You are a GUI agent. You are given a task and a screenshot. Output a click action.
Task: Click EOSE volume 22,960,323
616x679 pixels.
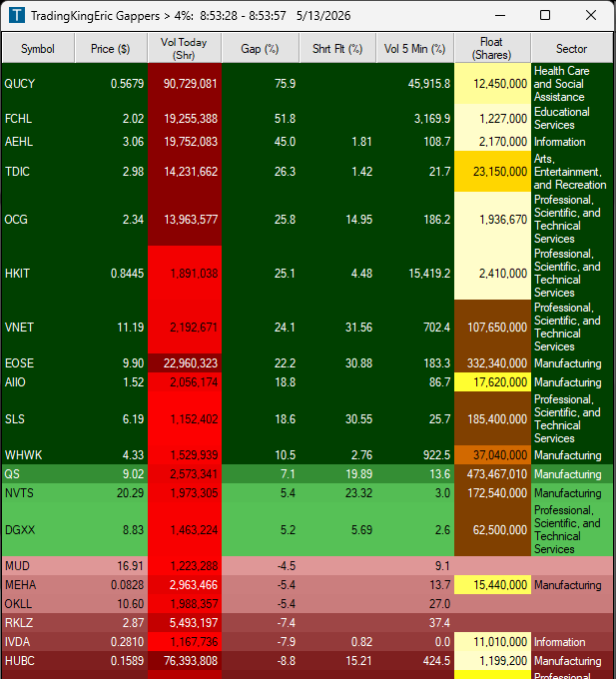190,362
